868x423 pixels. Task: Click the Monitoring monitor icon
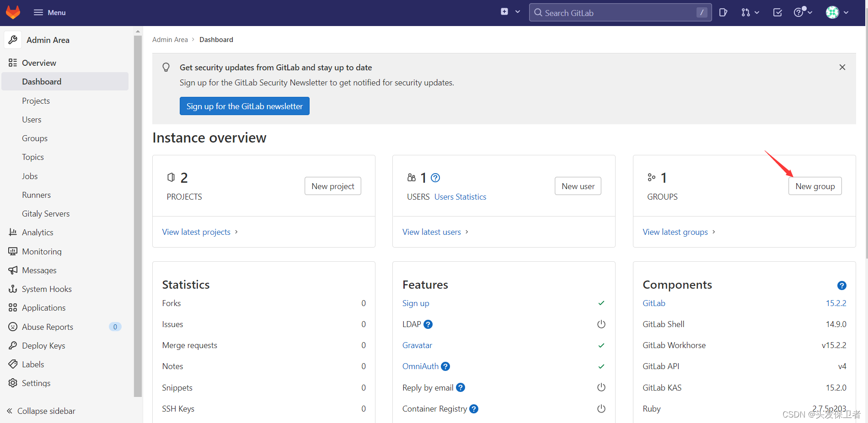point(13,251)
